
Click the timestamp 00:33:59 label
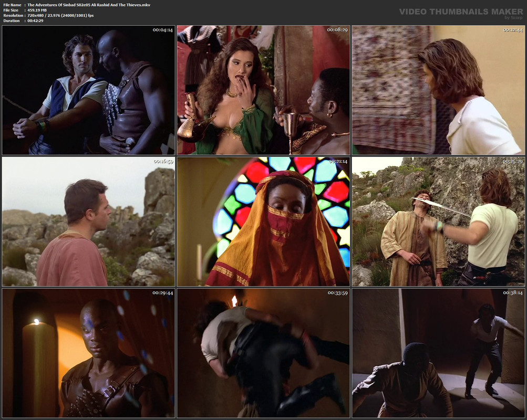tap(338, 293)
